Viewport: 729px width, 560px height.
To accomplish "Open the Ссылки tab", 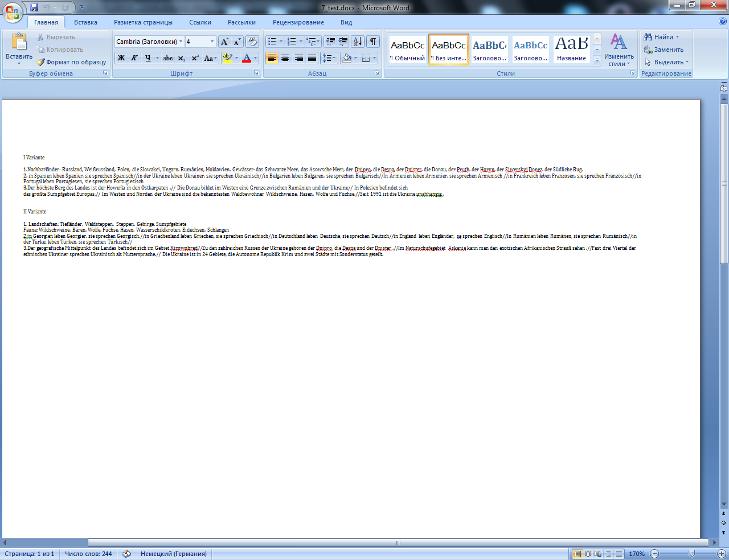I will pyautogui.click(x=200, y=22).
